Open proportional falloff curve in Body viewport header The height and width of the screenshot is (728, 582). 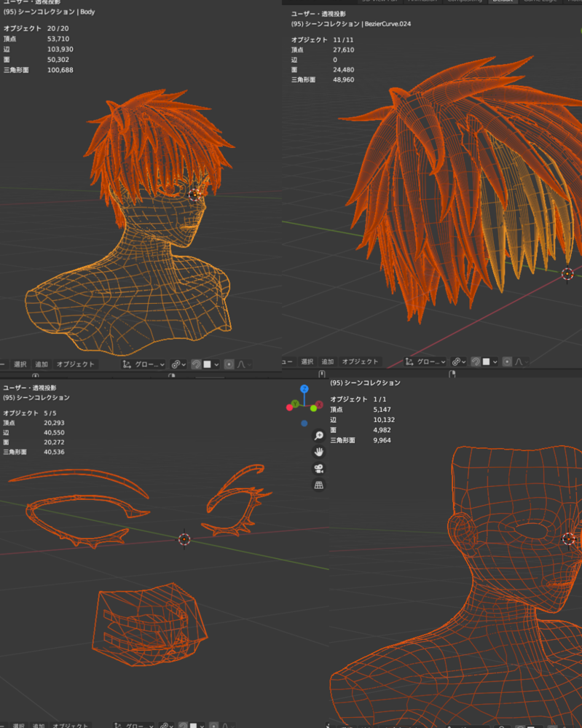(244, 364)
